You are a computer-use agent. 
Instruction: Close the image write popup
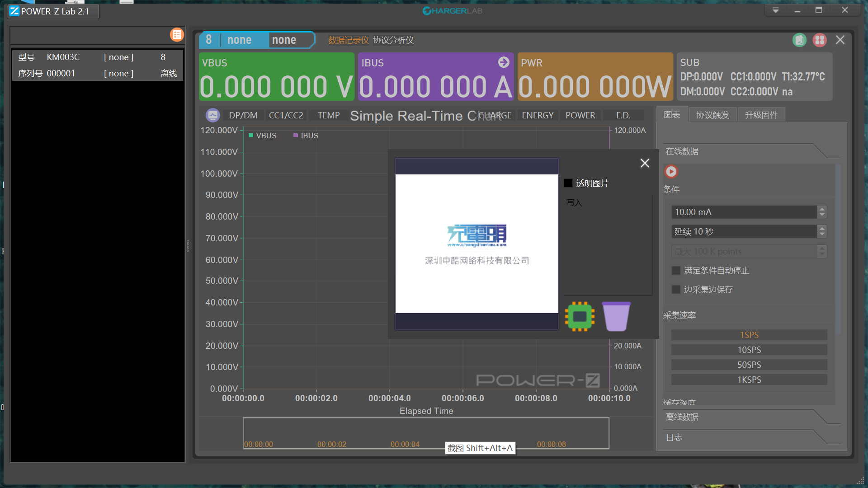click(x=645, y=163)
